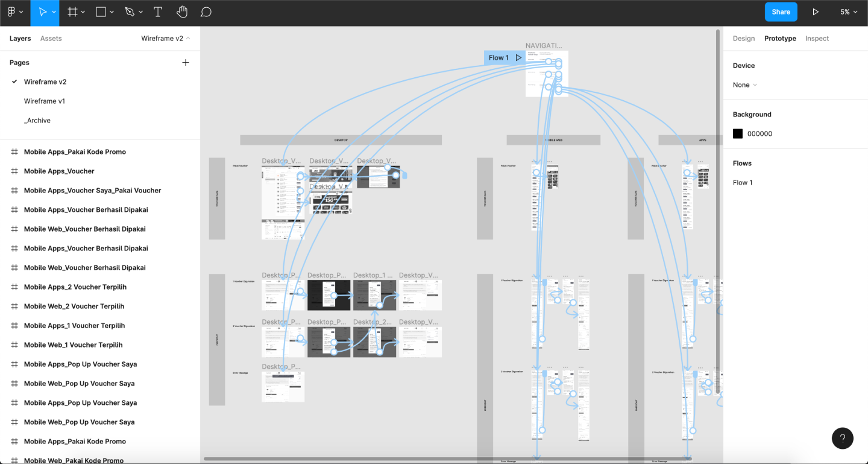
Task: Click the Share button
Action: [x=781, y=12]
